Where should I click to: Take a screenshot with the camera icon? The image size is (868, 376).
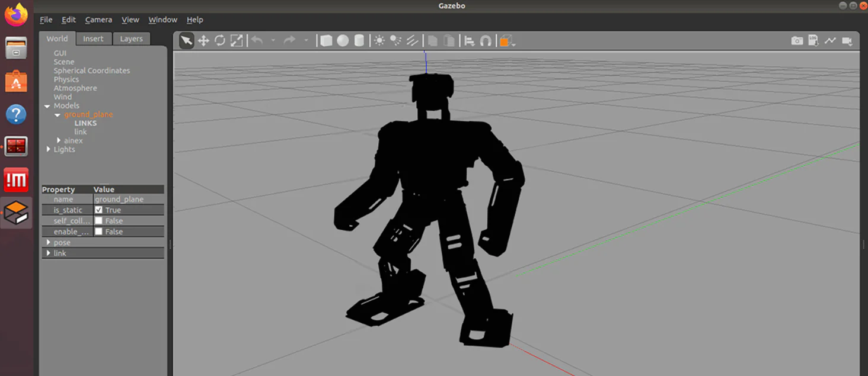(x=797, y=40)
